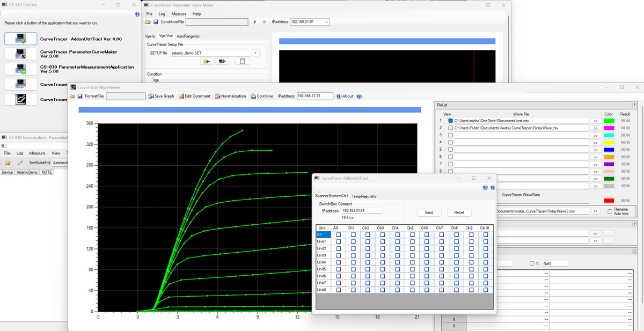Switch to TempRegulator tab in AddonCtrlTool

tap(364, 196)
